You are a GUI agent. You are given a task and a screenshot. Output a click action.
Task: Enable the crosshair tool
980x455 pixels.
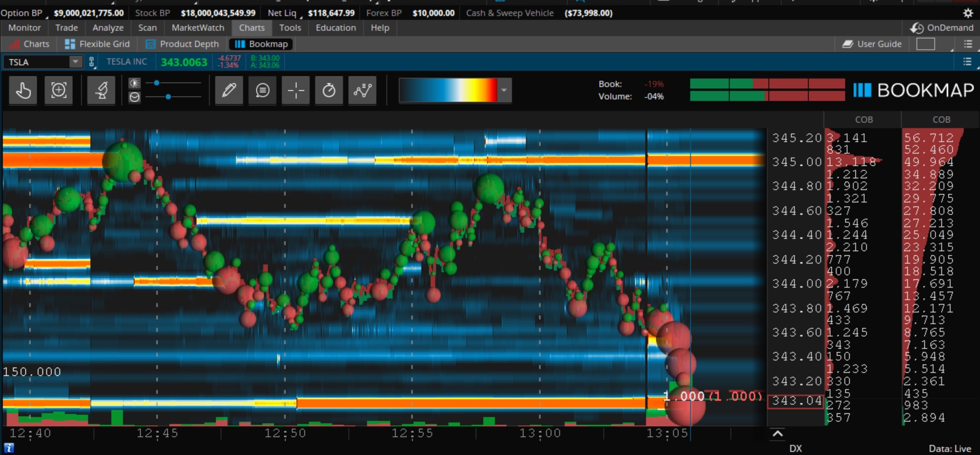point(296,90)
